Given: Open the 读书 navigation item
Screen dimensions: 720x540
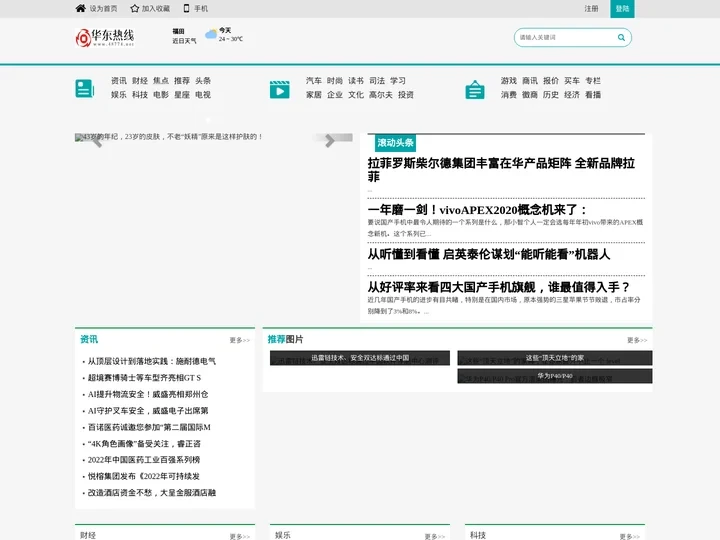Looking at the screenshot, I should click(356, 81).
